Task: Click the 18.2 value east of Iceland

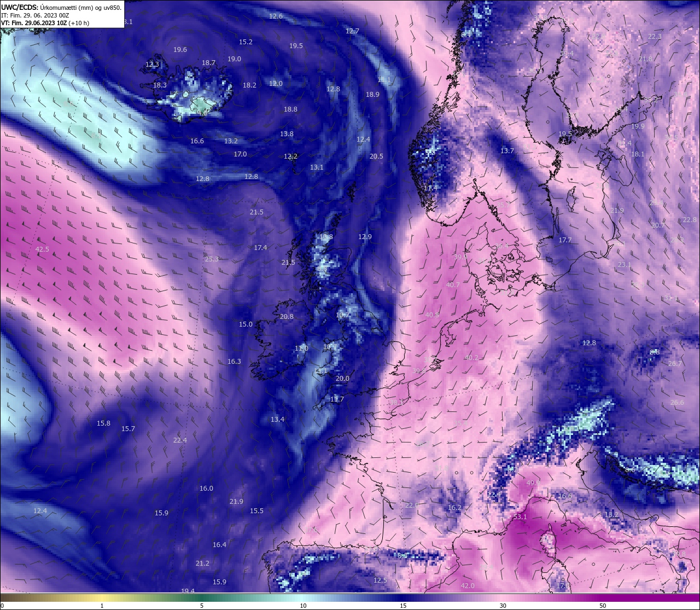Action: [x=249, y=85]
